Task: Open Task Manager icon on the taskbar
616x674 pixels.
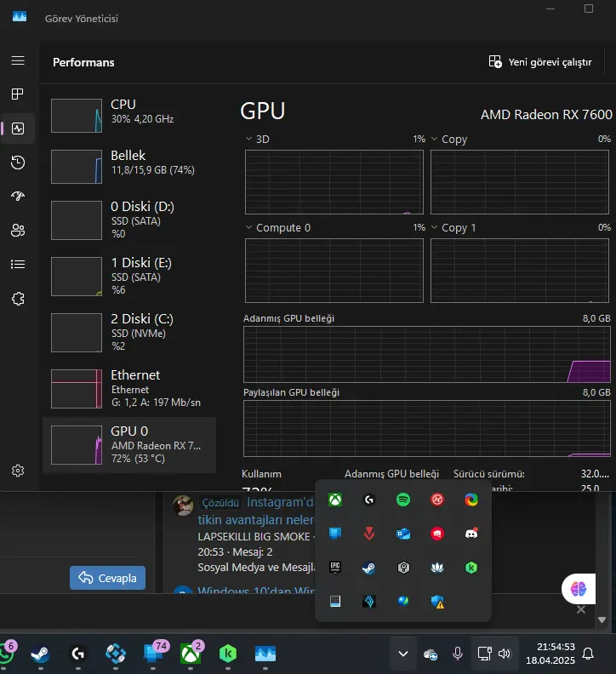Action: (265, 654)
